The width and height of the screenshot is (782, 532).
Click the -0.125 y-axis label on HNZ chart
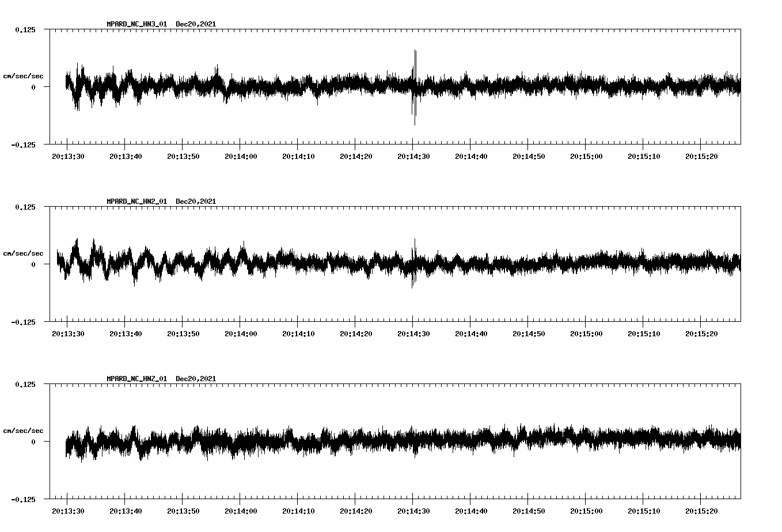click(x=23, y=499)
